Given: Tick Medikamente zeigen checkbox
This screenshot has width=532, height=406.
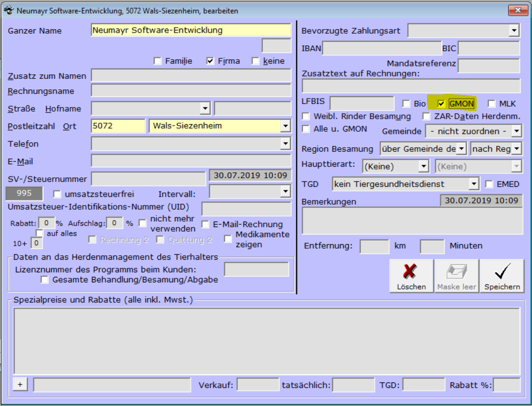Looking at the screenshot, I should pos(228,239).
